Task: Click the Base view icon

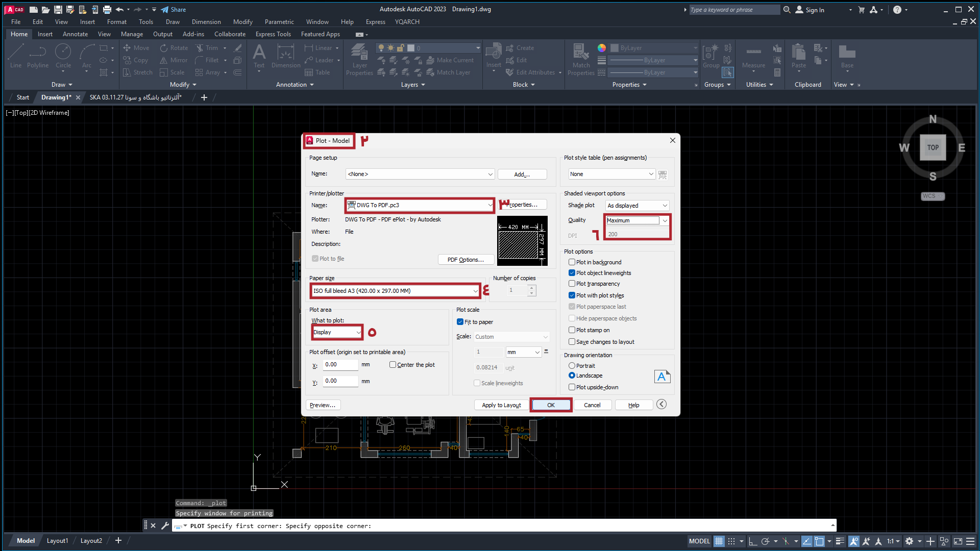Action: (x=847, y=56)
